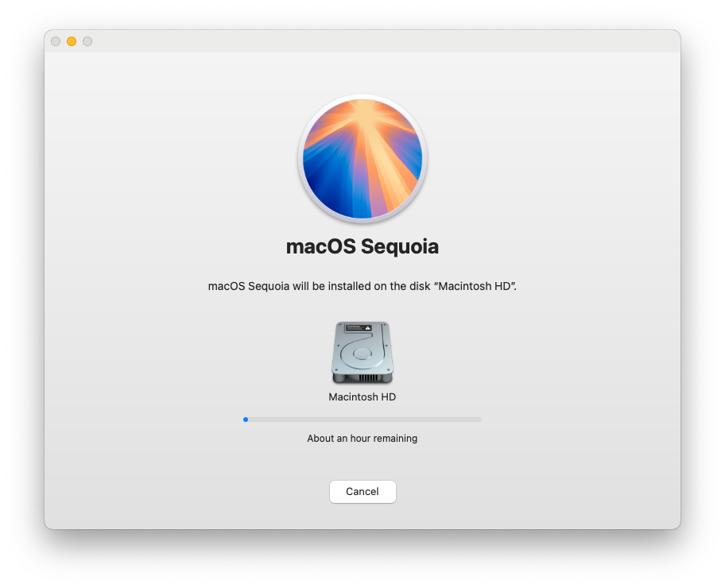
Task: Click the colorful Sequoia mountain artwork
Action: point(362,158)
